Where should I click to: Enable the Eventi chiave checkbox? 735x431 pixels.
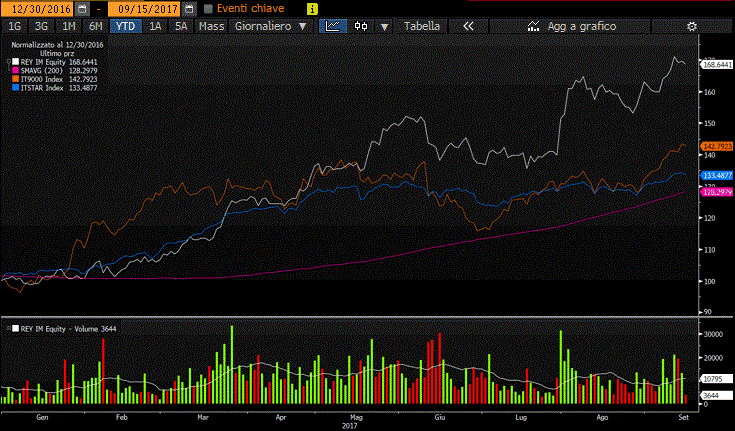click(x=208, y=8)
